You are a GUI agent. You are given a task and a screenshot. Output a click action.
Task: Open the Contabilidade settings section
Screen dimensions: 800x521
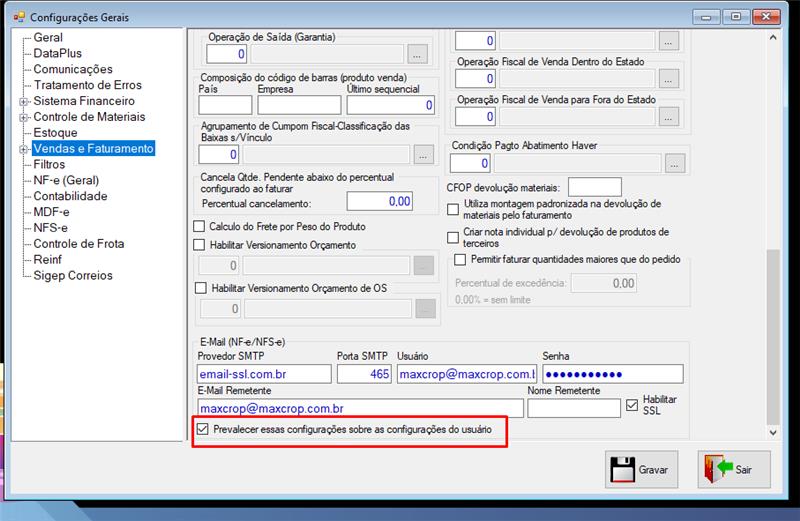pos(70,196)
